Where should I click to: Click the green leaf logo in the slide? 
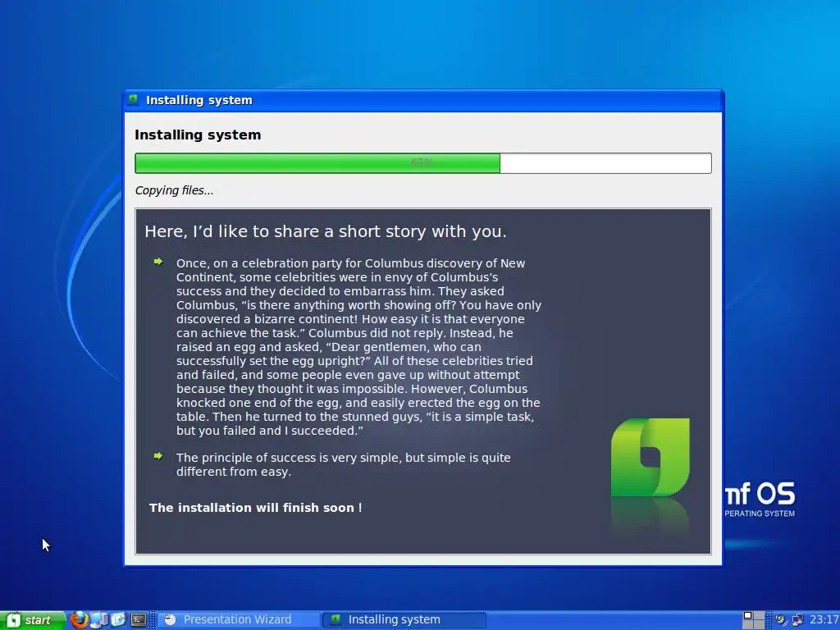pyautogui.click(x=650, y=457)
